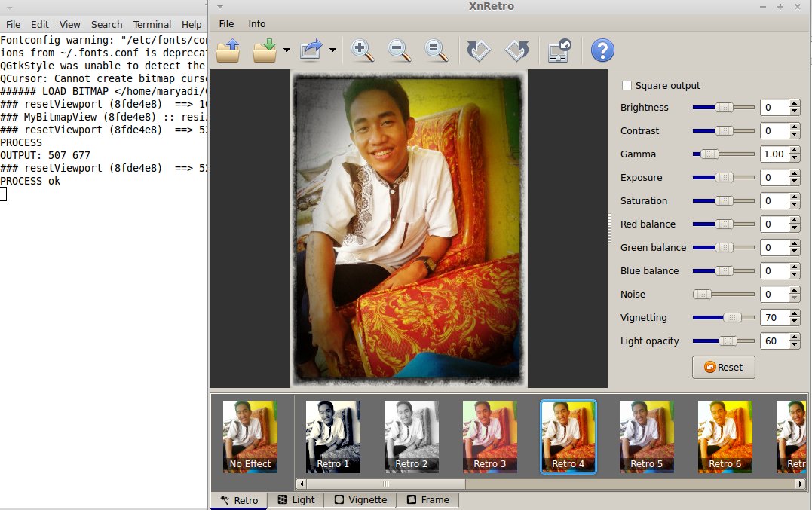Adjust the Light opacity slider
This screenshot has width=812, height=510.
point(724,341)
